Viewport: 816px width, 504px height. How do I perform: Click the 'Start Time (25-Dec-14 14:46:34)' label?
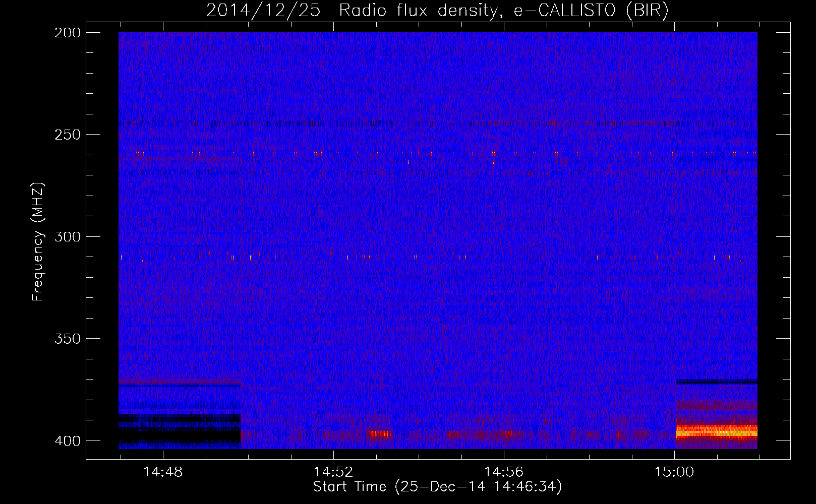coord(437,487)
